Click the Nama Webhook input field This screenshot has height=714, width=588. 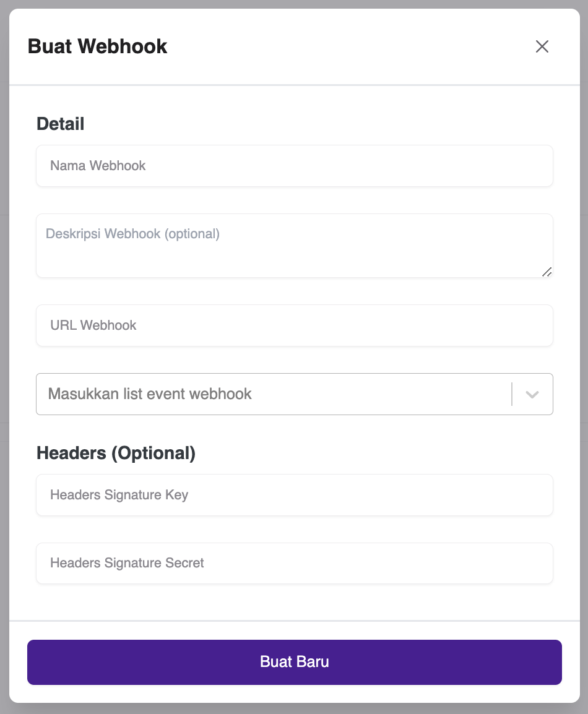[x=294, y=165]
